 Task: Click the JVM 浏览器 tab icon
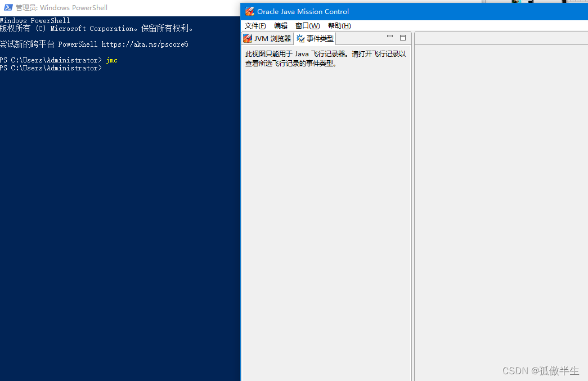point(248,39)
